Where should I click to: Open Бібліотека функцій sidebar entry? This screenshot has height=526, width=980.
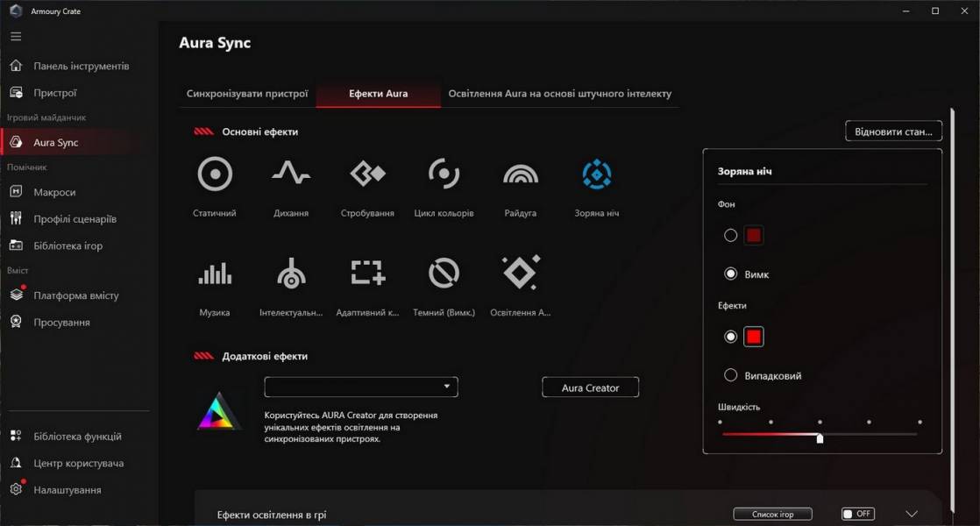click(x=77, y=437)
